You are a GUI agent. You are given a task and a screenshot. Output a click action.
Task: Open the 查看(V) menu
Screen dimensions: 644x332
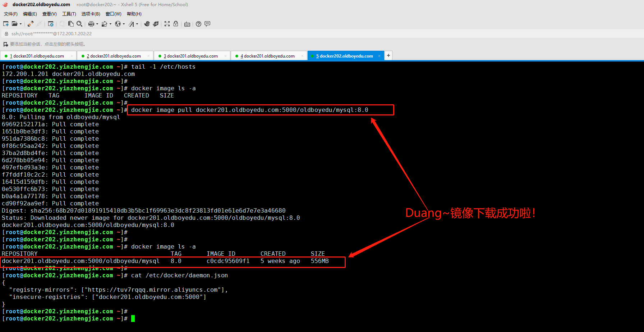[x=49, y=14]
